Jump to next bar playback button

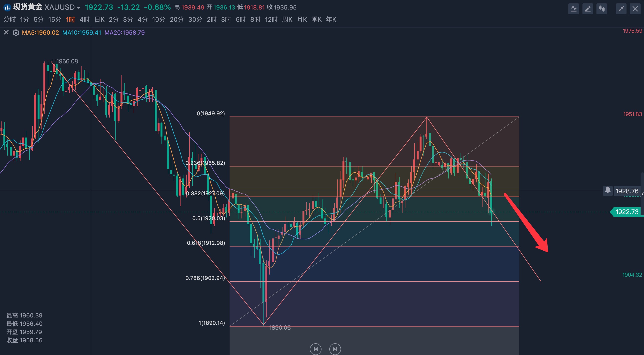(335, 349)
